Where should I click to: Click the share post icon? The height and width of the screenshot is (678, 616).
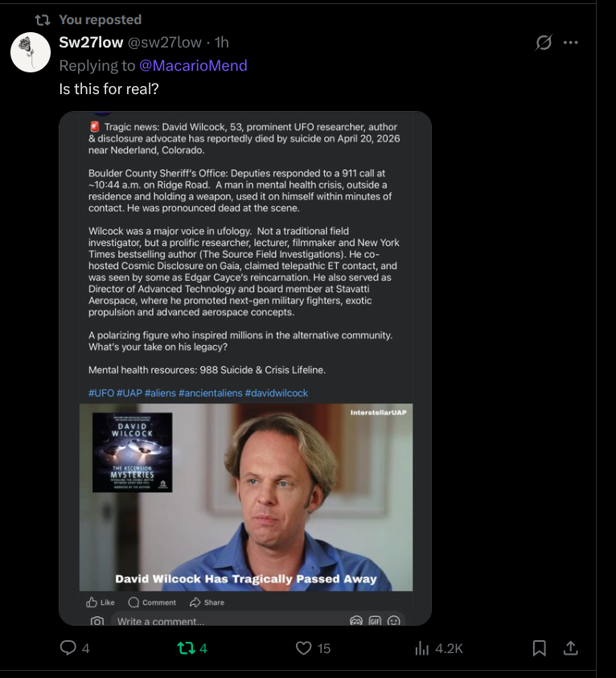[x=569, y=647]
